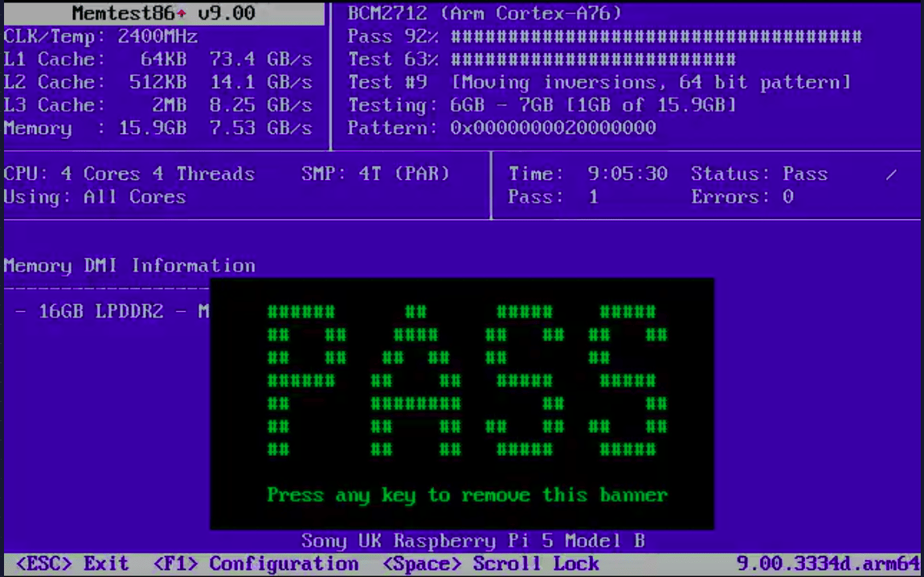Click the Time 9:05:30 value
Image resolution: width=924 pixels, height=577 pixels.
click(628, 174)
